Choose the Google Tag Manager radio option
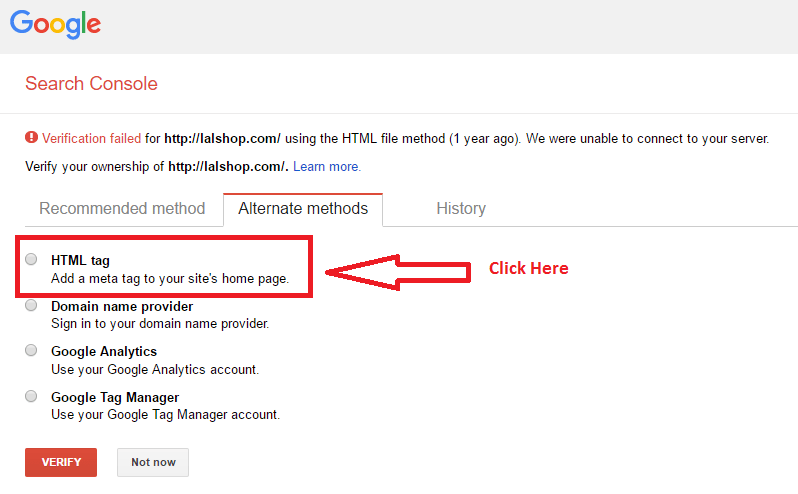This screenshot has width=798, height=494. [31, 396]
